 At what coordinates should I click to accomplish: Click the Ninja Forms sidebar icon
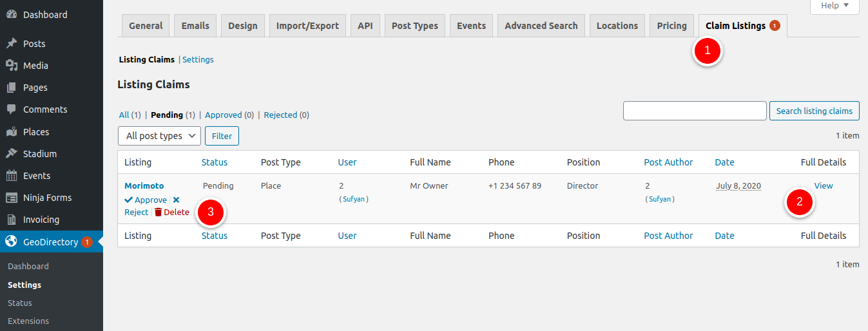[x=12, y=198]
